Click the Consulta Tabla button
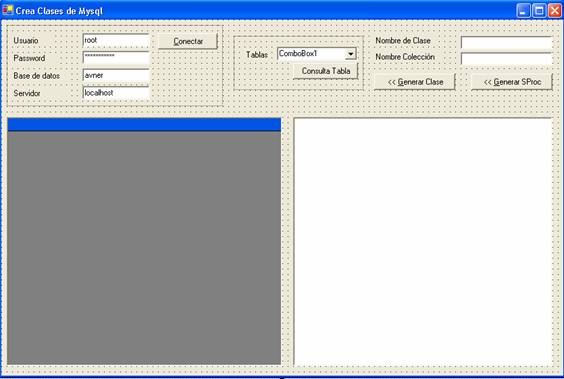The image size is (564, 379). pyautogui.click(x=326, y=71)
